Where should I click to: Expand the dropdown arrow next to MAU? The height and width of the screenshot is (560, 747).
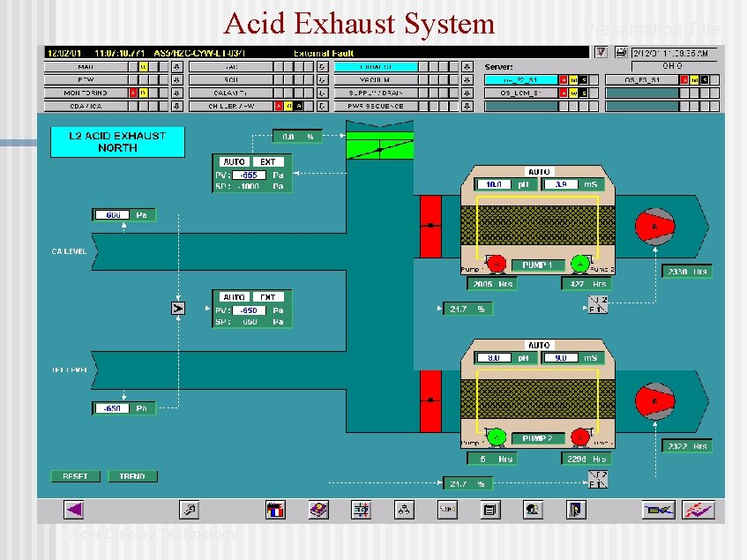[176, 67]
